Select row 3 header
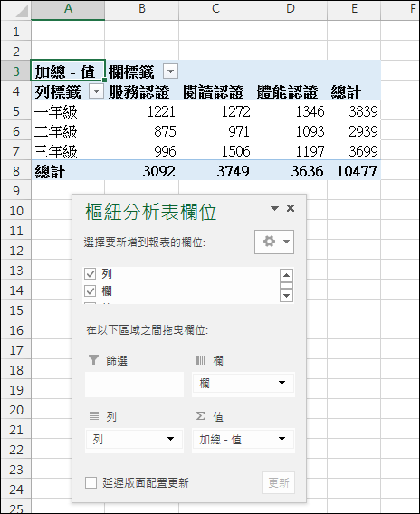Viewport: 420px width, 514px height. 16,71
